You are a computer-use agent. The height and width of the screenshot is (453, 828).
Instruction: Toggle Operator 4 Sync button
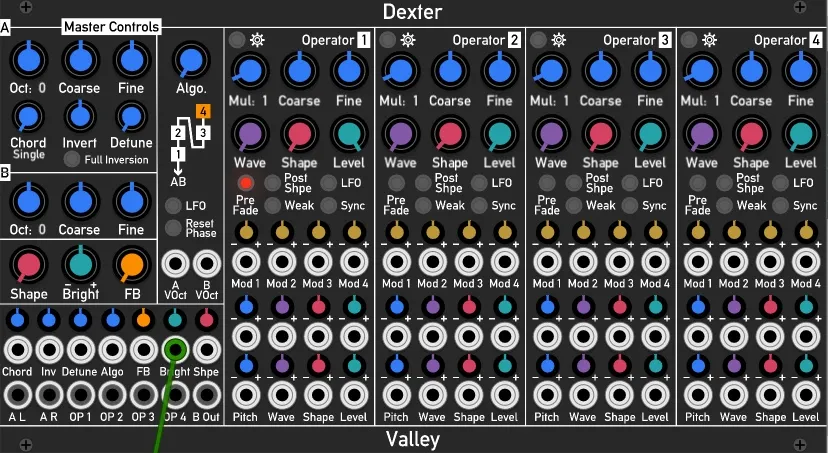[780, 205]
